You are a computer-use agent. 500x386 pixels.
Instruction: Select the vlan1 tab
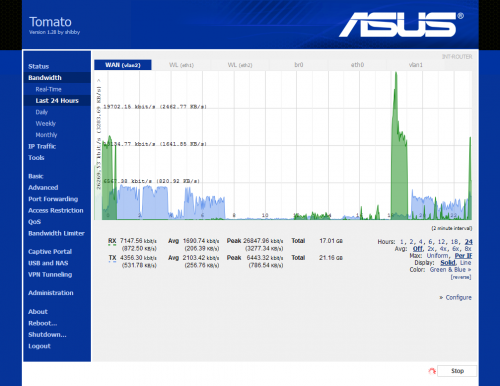click(416, 65)
